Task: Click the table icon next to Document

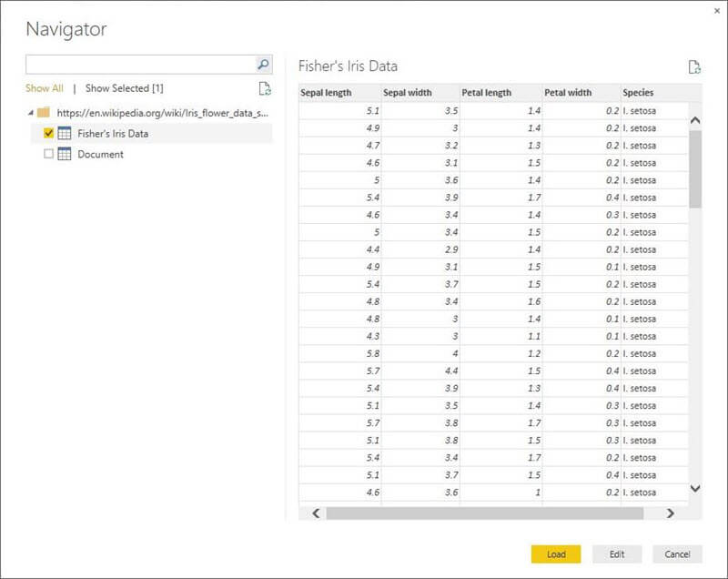Action: point(65,154)
